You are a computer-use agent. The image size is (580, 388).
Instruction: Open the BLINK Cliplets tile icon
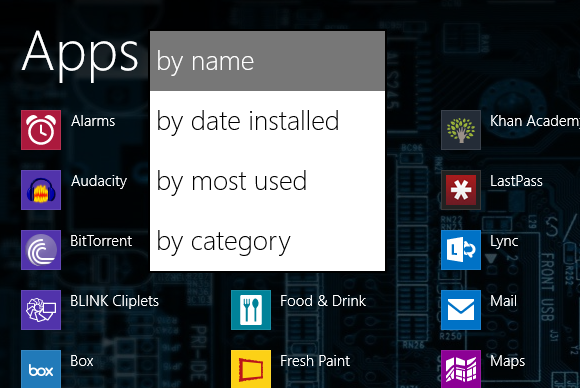point(41,310)
